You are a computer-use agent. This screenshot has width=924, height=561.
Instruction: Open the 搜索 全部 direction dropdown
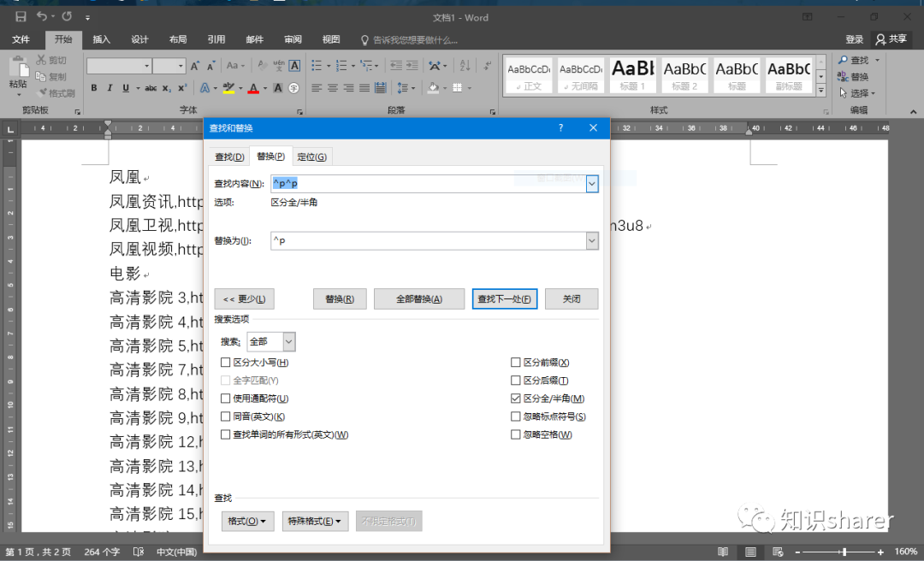click(289, 342)
